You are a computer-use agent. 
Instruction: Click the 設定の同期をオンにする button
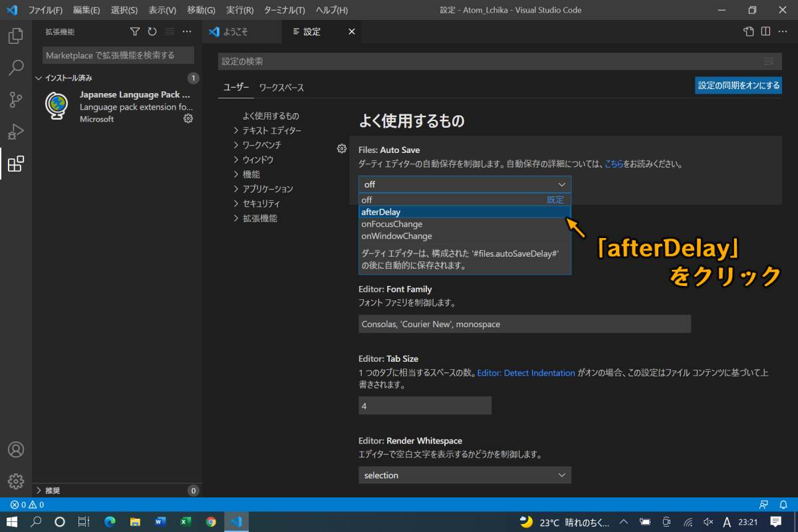click(x=738, y=85)
